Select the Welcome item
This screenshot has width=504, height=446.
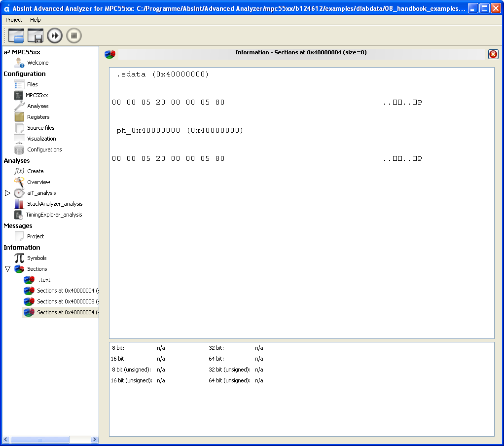38,63
